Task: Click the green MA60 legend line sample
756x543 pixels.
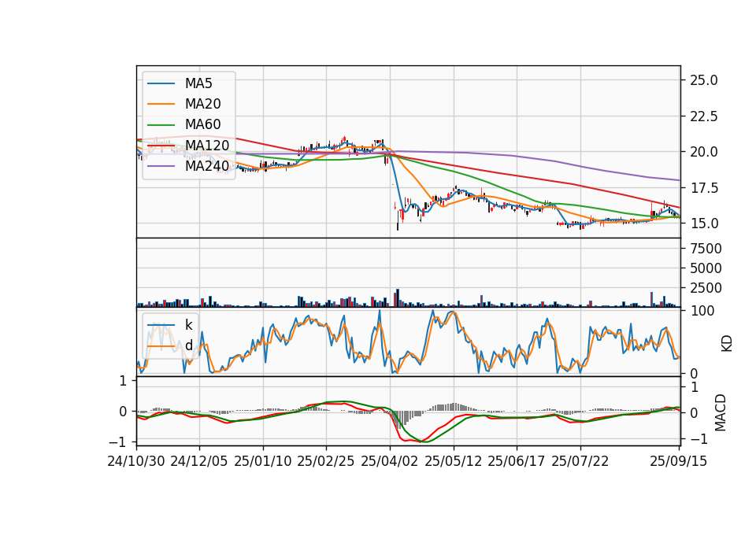Action: tap(161, 125)
